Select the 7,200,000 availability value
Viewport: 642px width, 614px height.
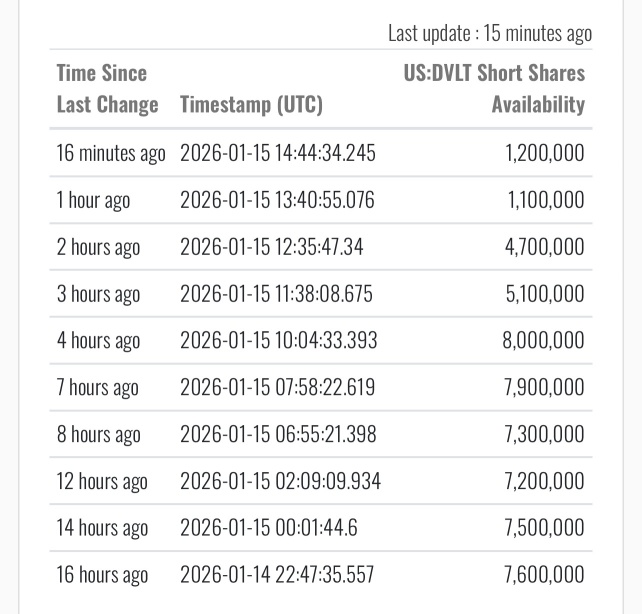point(544,481)
